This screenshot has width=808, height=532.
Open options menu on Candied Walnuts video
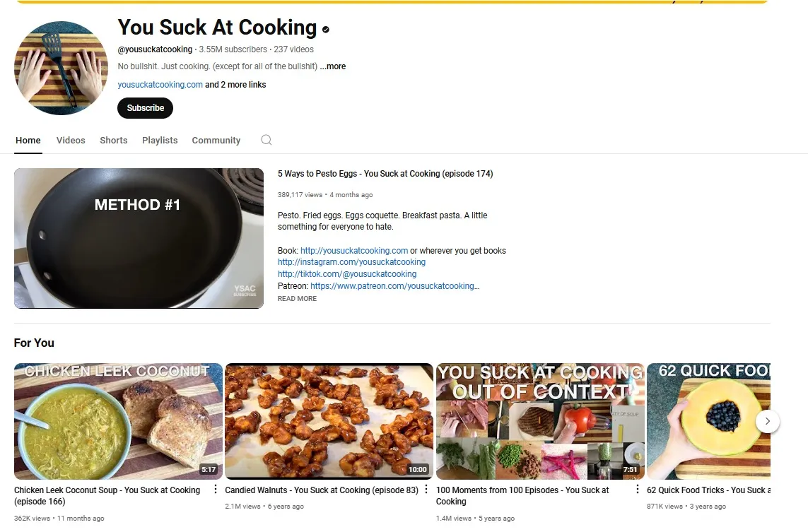426,489
